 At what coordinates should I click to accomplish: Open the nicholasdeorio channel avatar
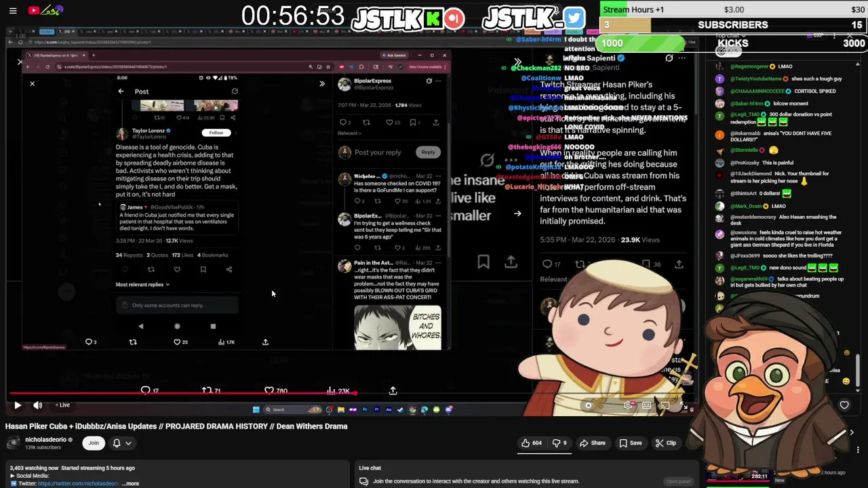coord(13,443)
